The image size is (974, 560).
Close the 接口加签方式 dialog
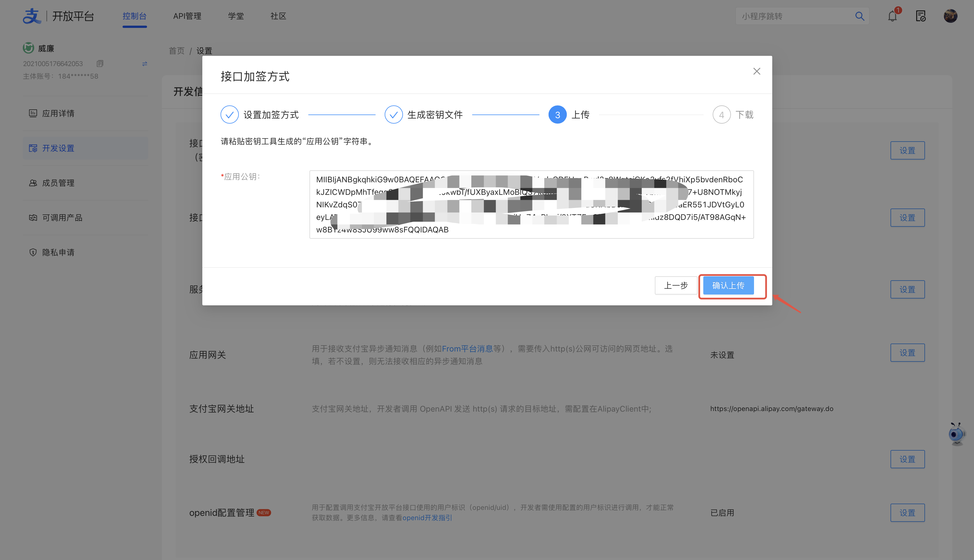coord(757,71)
